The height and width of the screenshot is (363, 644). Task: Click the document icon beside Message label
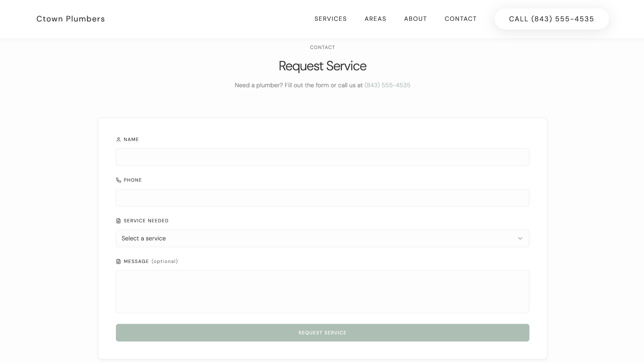click(118, 262)
